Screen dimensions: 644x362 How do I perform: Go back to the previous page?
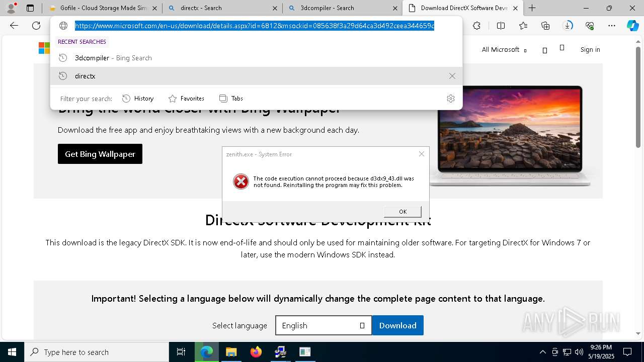[14, 26]
